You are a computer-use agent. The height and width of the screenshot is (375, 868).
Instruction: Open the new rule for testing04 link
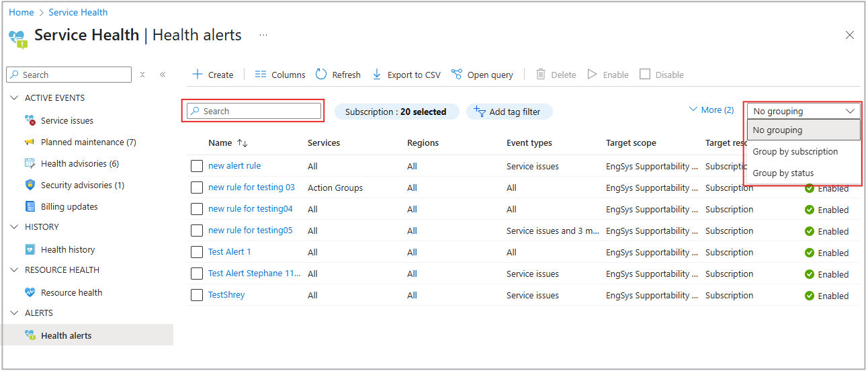point(251,209)
